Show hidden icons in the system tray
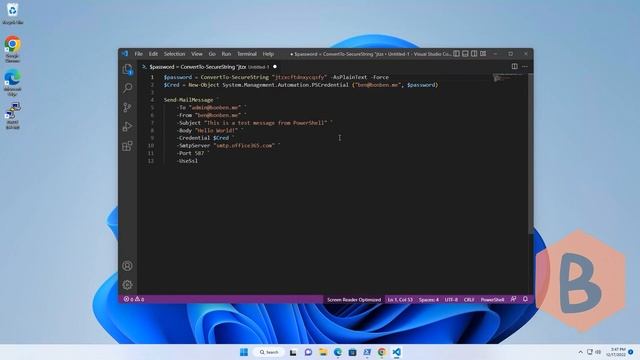Viewport: 640px width, 360px height. coord(580,352)
